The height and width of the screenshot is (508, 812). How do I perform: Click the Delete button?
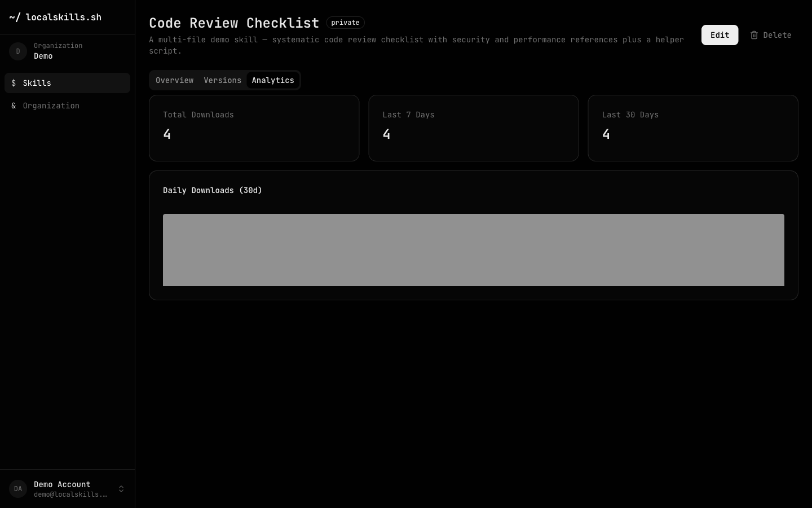coord(770,35)
